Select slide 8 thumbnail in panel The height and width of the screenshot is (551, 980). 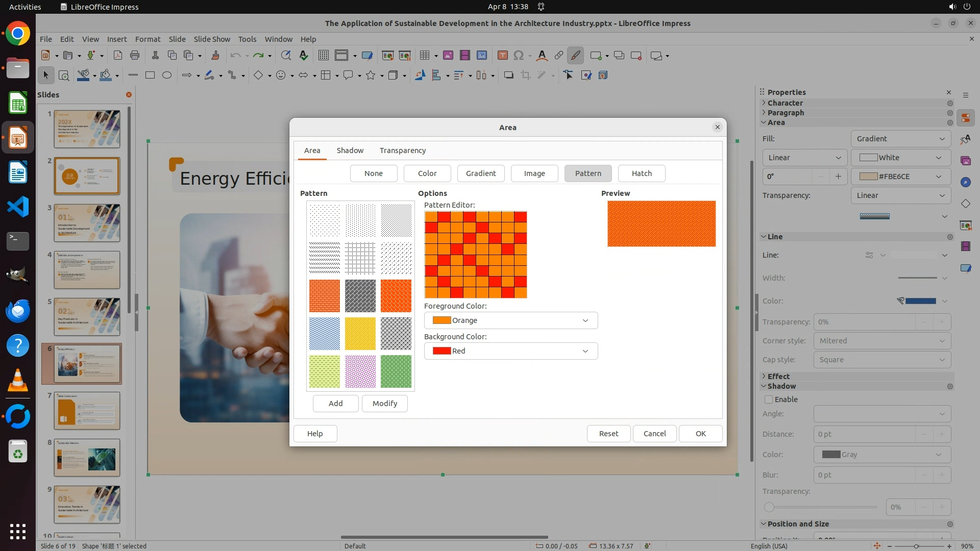(87, 458)
